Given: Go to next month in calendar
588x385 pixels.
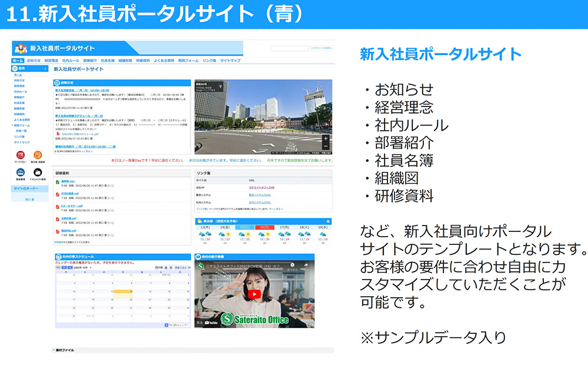Looking at the screenshot, I should point(70,268).
